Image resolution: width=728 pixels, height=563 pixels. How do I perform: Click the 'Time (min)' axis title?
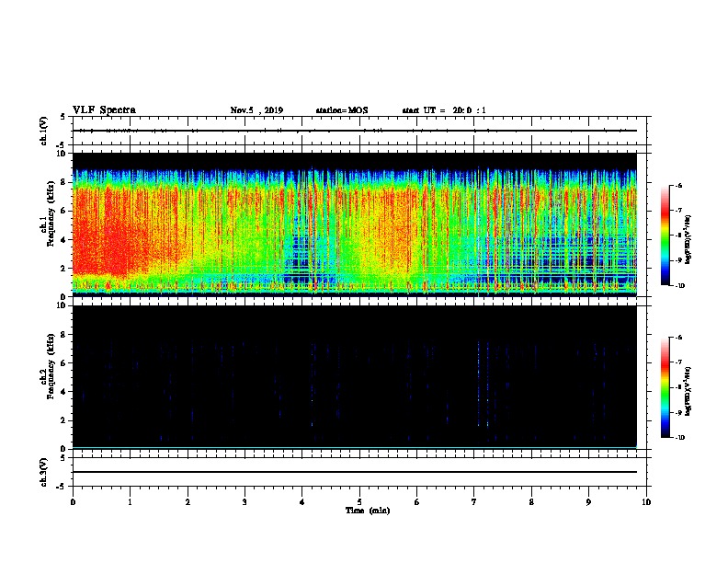(368, 511)
